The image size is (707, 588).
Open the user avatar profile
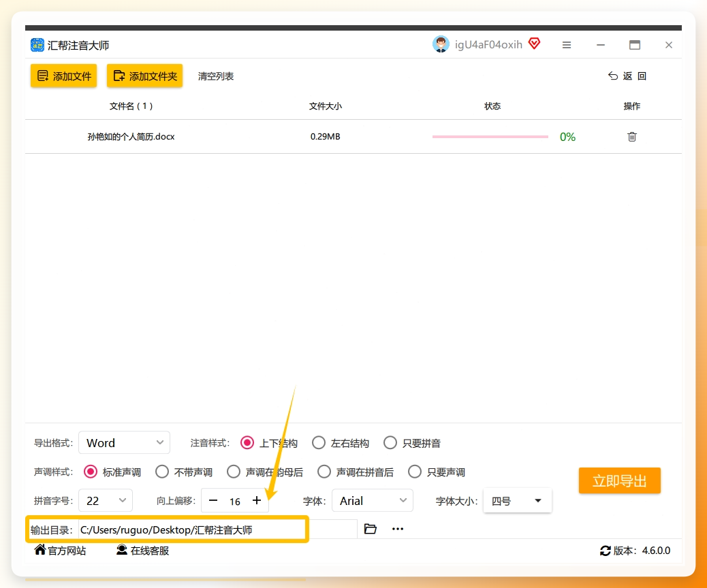tap(441, 44)
